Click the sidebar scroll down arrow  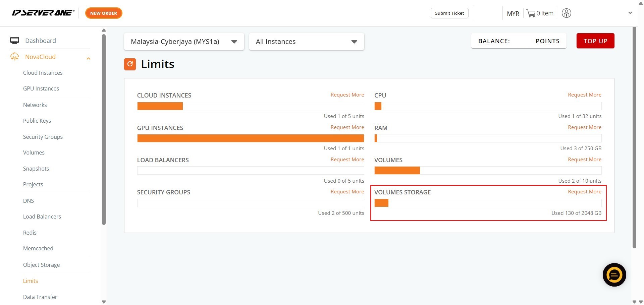pos(104,302)
